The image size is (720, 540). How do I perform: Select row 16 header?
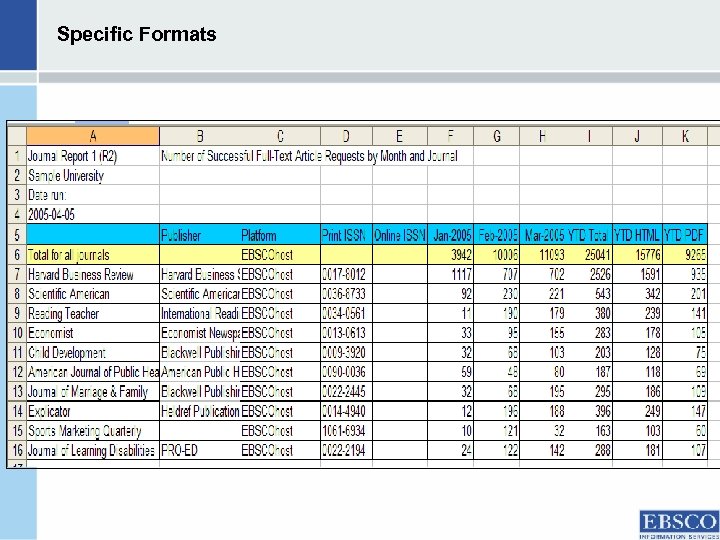pyautogui.click(x=17, y=450)
